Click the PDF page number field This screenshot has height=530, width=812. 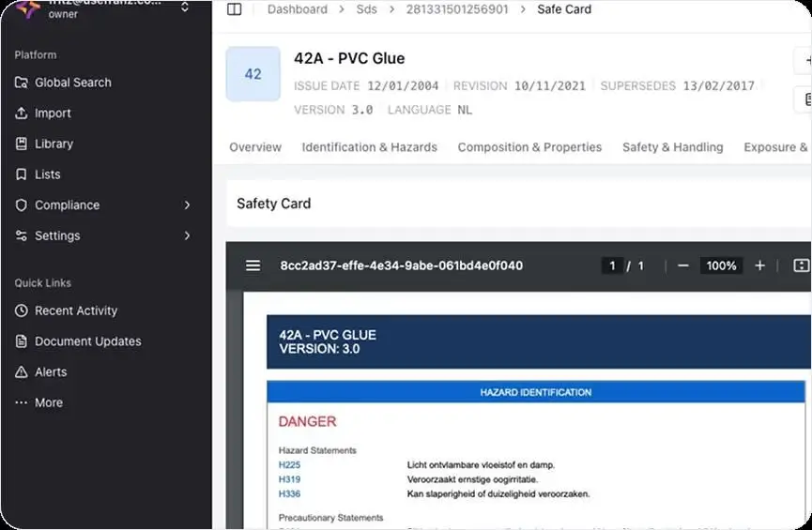point(612,265)
